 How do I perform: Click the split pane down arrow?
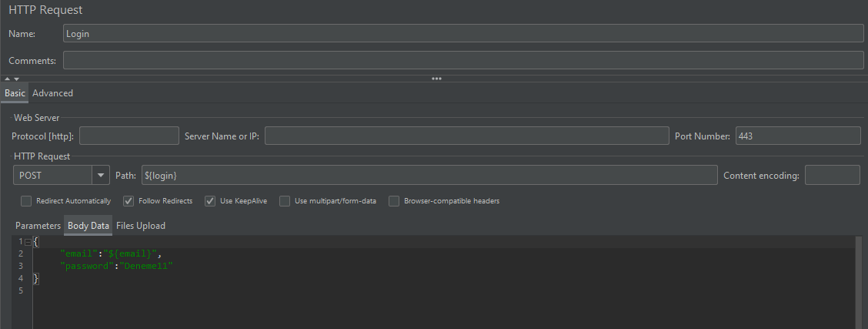click(16, 79)
